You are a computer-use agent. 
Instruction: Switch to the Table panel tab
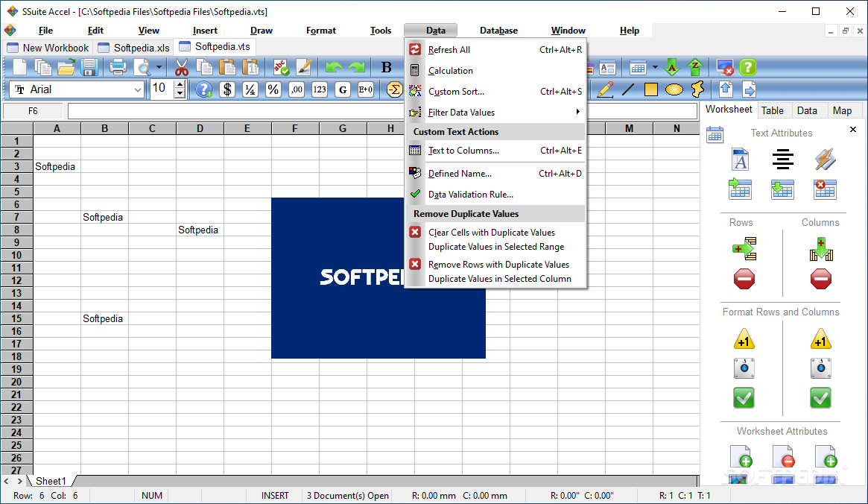[772, 110]
